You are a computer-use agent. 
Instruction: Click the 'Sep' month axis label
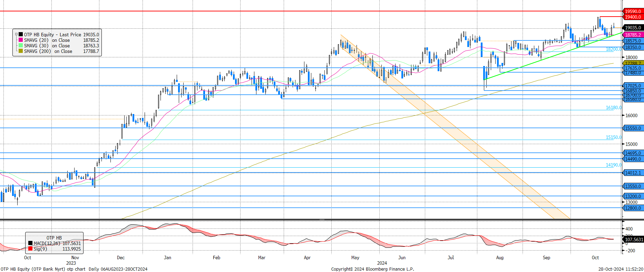(546, 257)
